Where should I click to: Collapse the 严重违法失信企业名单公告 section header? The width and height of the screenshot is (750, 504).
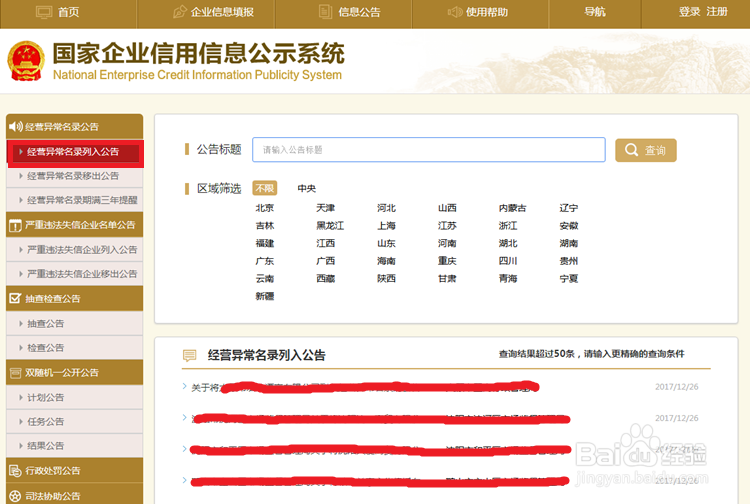pyautogui.click(x=75, y=225)
